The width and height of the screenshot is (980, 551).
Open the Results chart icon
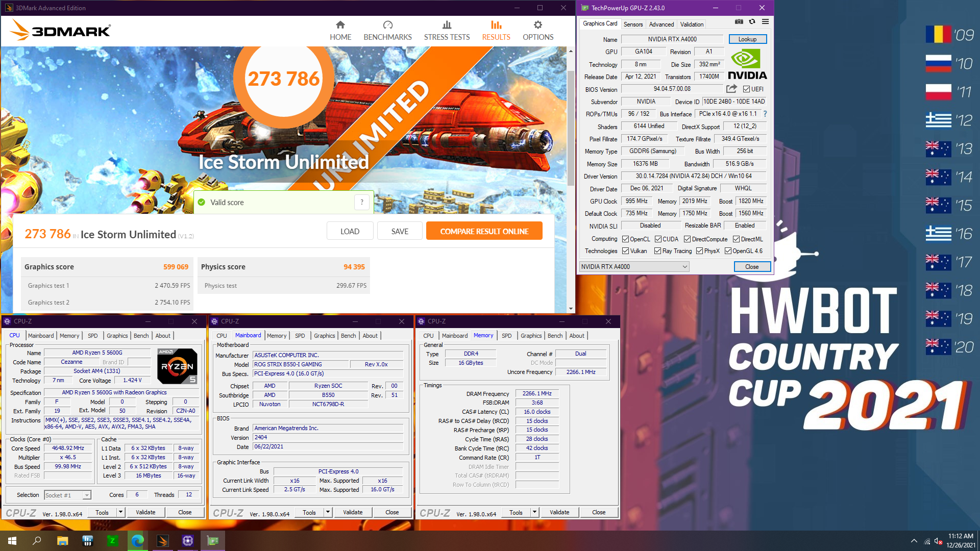(496, 24)
